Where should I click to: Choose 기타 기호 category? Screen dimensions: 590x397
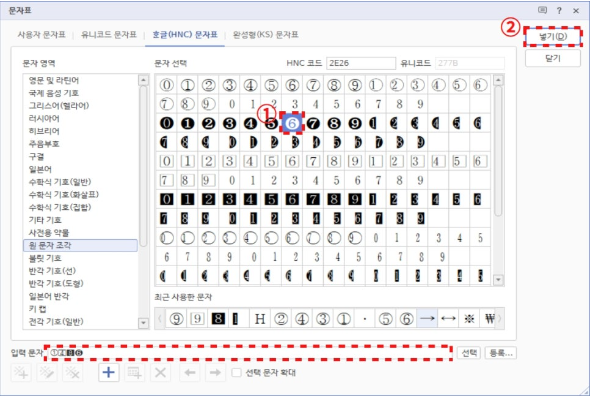[45, 220]
